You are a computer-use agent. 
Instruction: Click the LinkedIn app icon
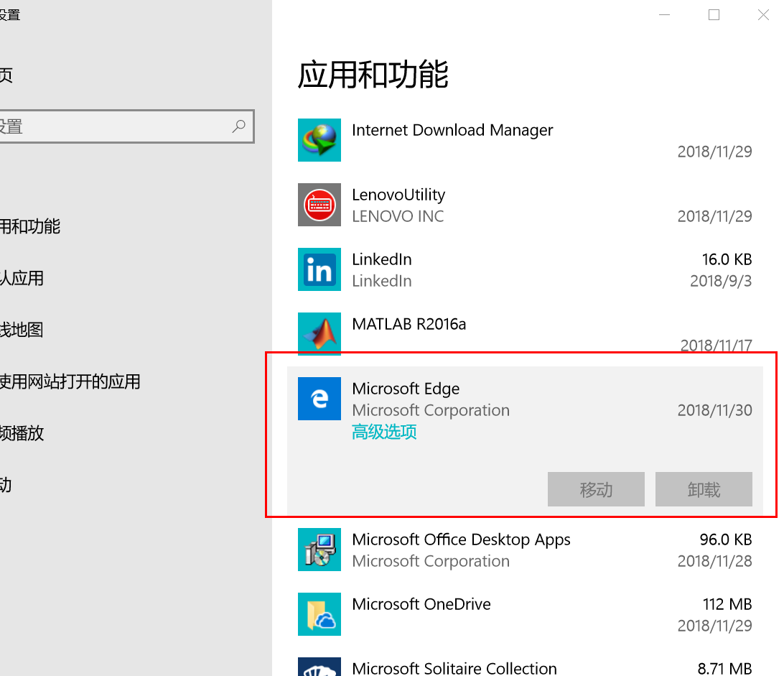319,269
